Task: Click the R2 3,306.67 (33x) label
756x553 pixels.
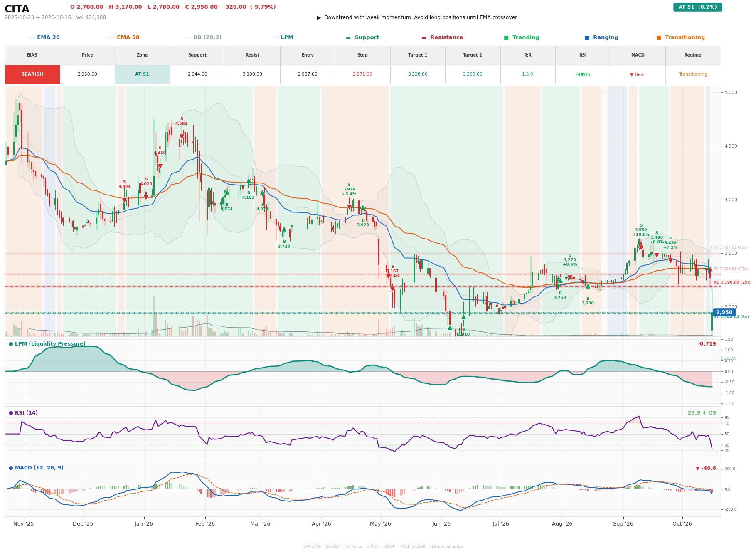Action: 731,269
